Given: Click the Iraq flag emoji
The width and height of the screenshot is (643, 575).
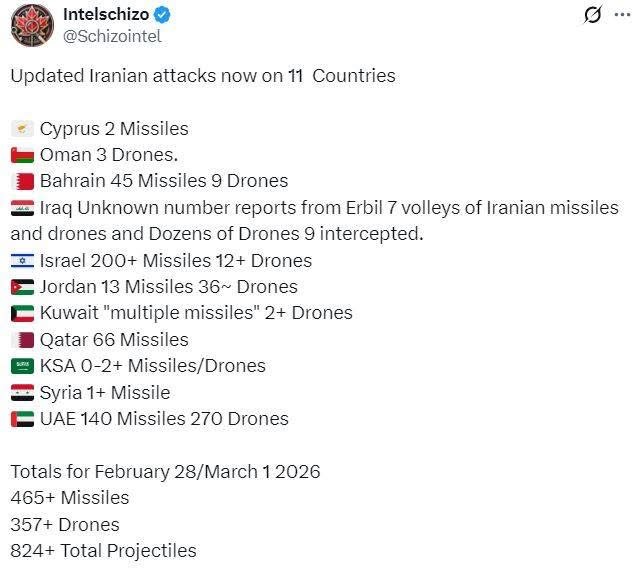Looking at the screenshot, I should tap(22, 208).
